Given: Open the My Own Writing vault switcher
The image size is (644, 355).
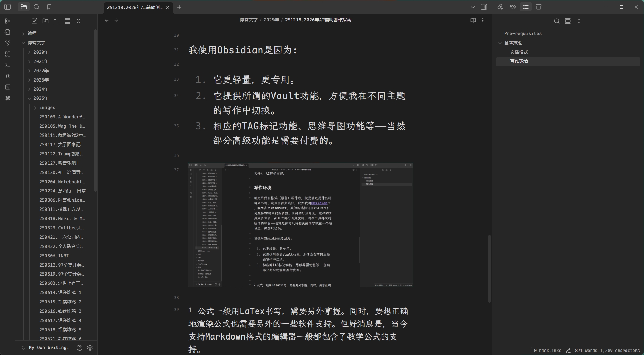Looking at the screenshot, I should 48,348.
